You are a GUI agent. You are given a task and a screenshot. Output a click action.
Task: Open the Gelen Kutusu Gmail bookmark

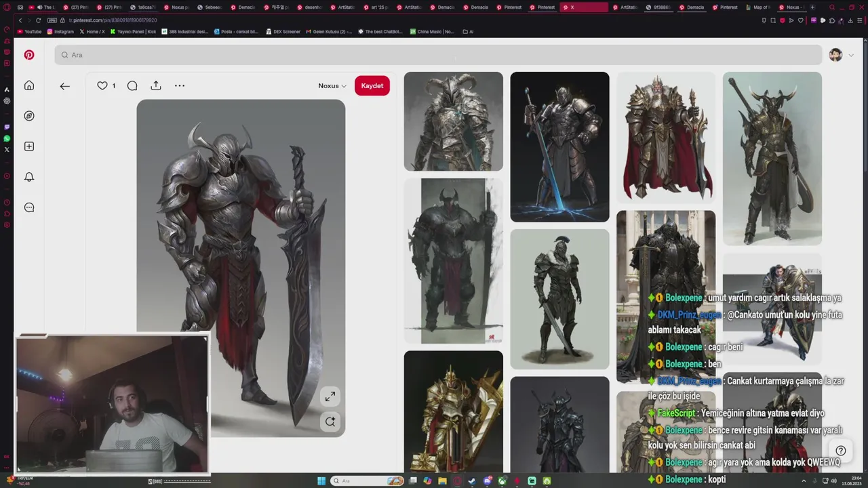click(329, 32)
